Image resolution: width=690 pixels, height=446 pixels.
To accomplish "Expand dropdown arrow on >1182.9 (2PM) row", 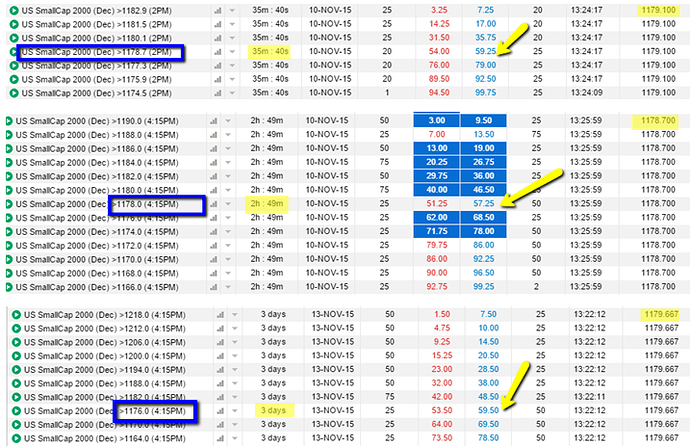I will (x=232, y=11).
